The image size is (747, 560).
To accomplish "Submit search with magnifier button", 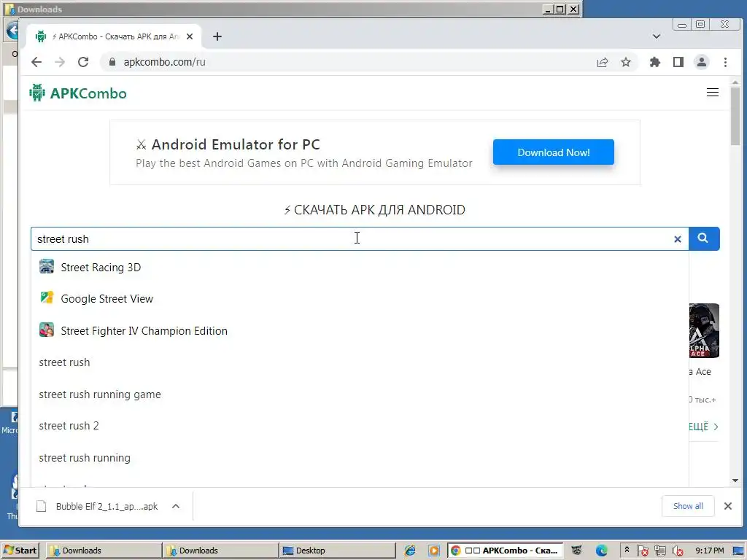I will point(704,238).
